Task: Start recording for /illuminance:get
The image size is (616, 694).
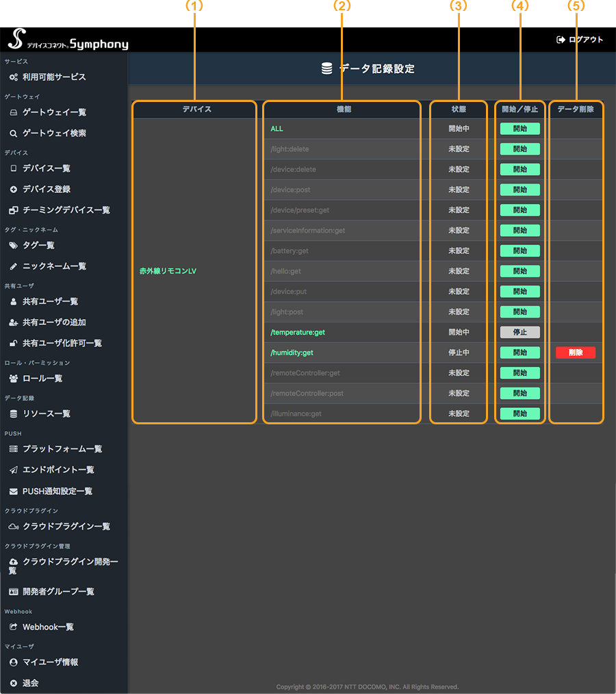Action: 520,414
